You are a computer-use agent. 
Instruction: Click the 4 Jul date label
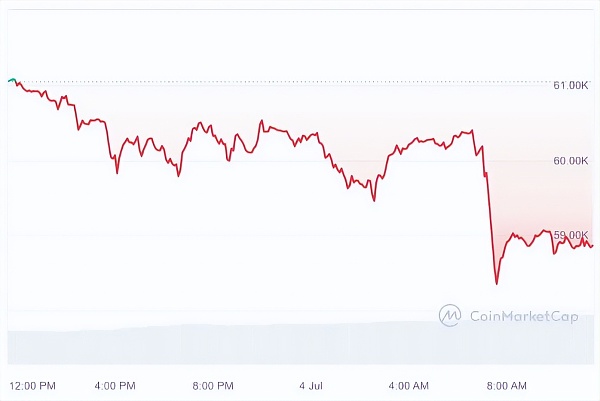pyautogui.click(x=310, y=385)
